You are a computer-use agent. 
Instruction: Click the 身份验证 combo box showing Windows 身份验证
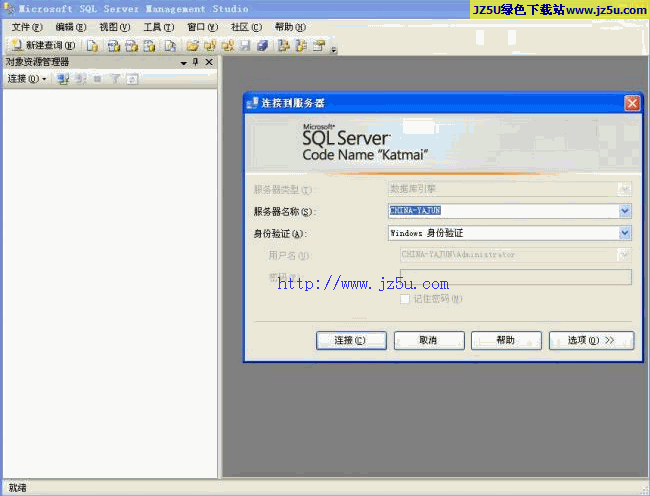coord(509,233)
